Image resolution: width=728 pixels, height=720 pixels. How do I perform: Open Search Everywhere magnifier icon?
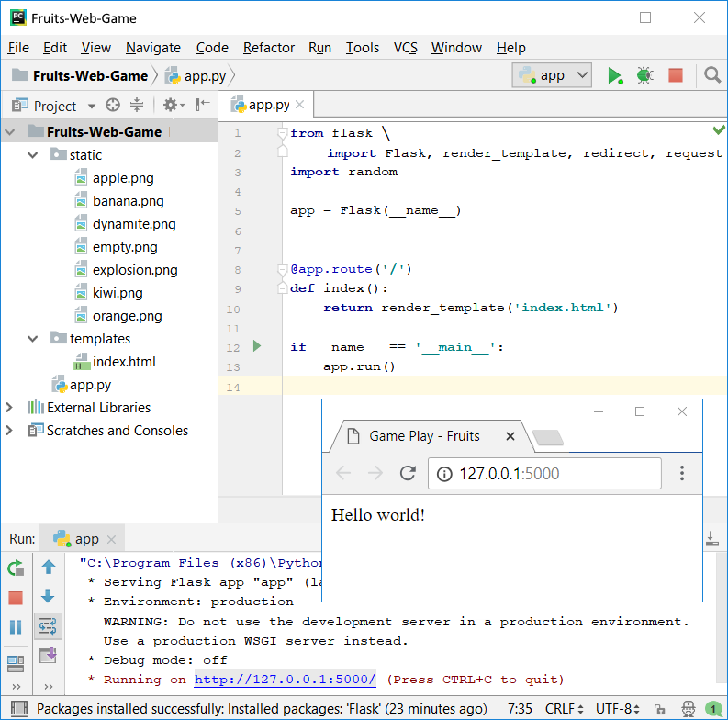(x=712, y=75)
